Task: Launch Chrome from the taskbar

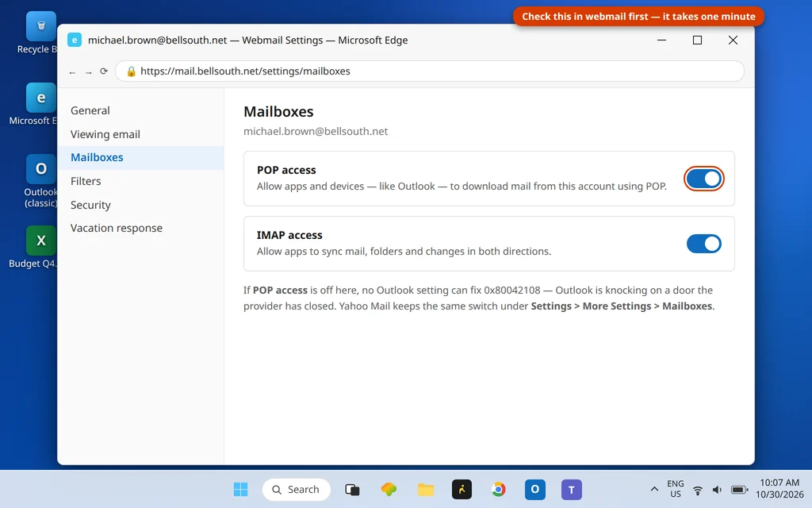Action: (499, 489)
